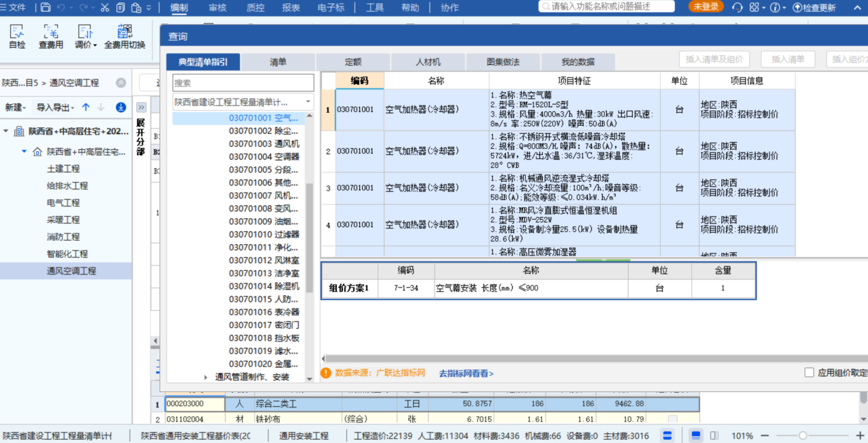The image size is (868, 443).
Task: Open 报表 ribbon tab
Action: tap(291, 8)
